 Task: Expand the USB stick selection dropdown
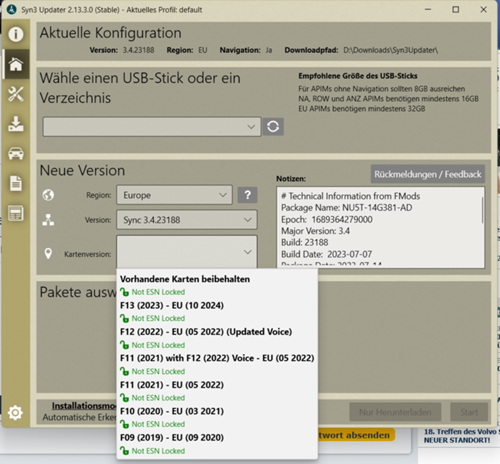point(152,127)
